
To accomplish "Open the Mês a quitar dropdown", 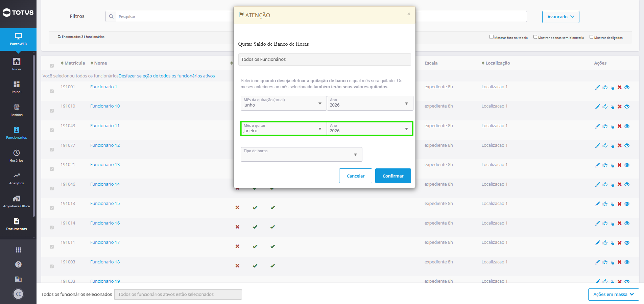I will 283,129.
